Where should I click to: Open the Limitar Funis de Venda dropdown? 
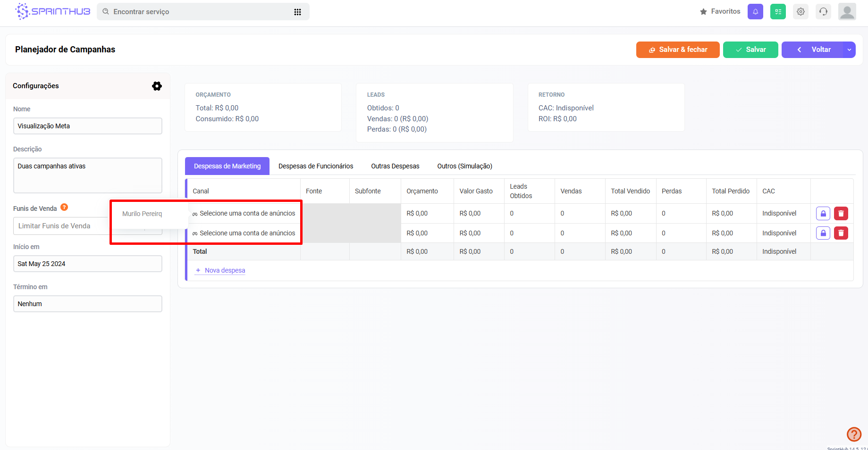[x=61, y=226]
